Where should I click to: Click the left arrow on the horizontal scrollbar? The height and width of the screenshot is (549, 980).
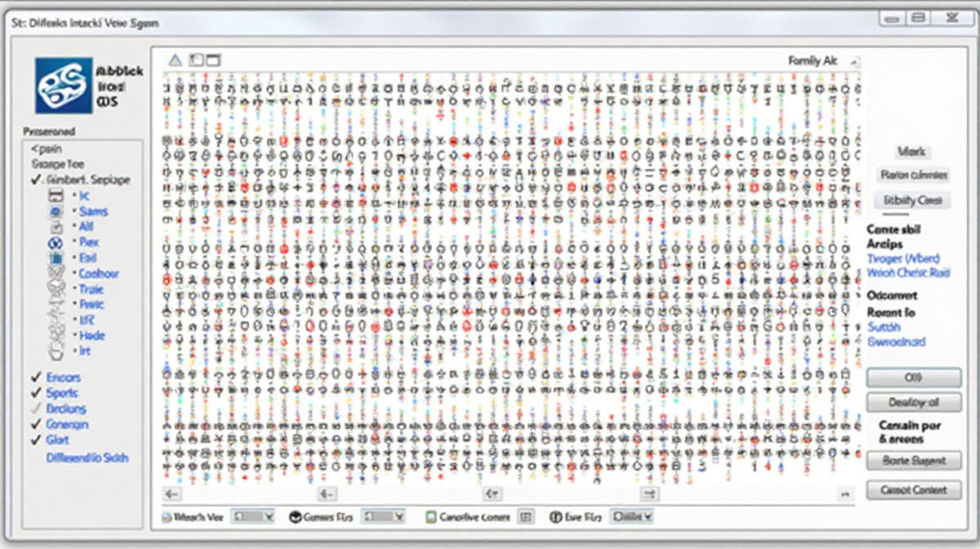(x=171, y=493)
